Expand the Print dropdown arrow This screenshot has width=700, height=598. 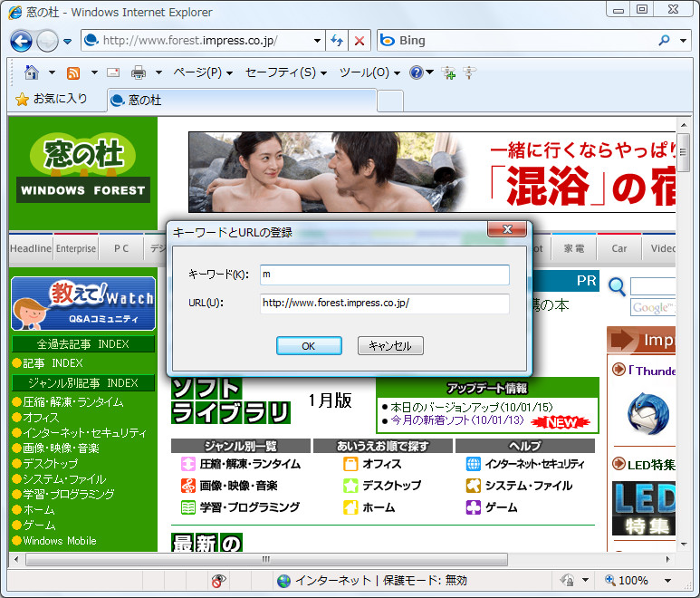(x=158, y=72)
